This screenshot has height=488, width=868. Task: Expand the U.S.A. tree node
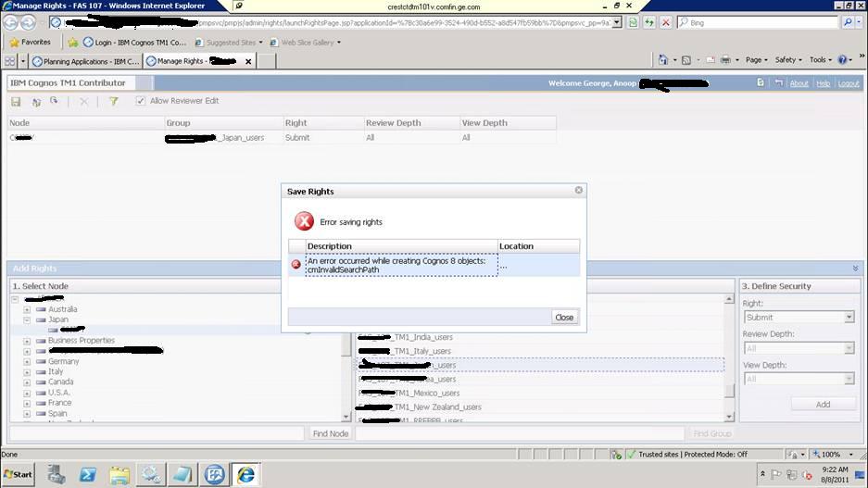tap(27, 393)
